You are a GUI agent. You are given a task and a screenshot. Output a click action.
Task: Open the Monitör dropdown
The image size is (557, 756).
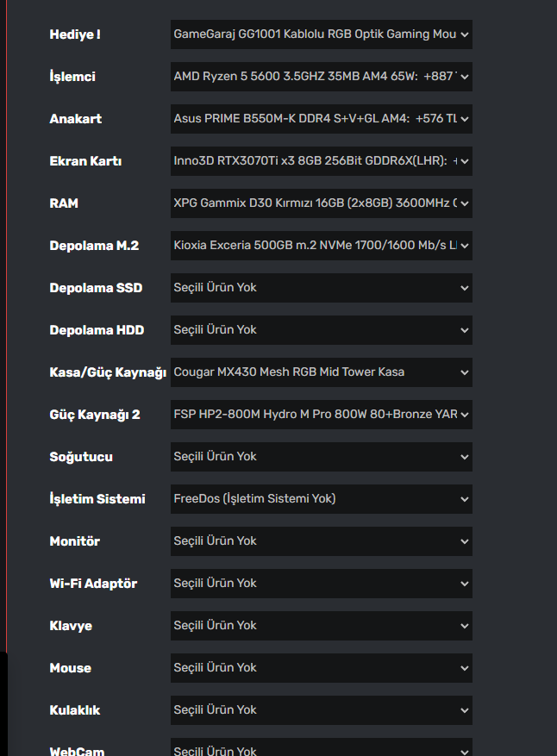321,541
